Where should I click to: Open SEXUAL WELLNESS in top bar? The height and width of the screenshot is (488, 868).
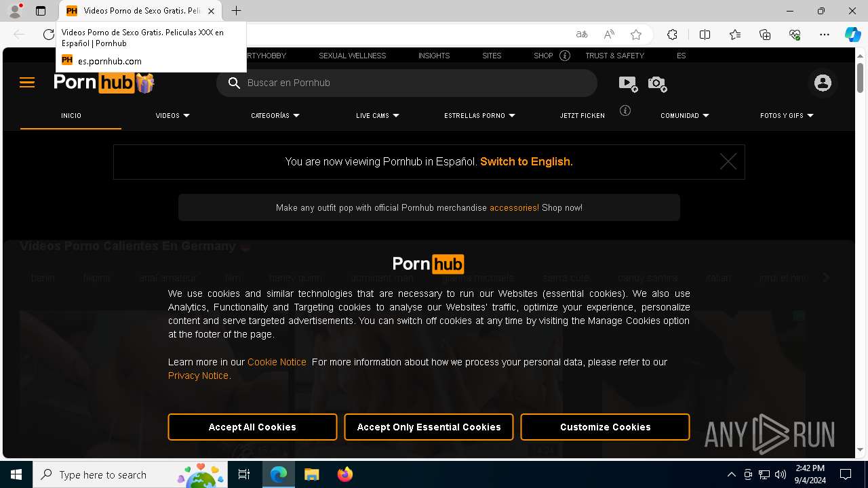point(352,56)
